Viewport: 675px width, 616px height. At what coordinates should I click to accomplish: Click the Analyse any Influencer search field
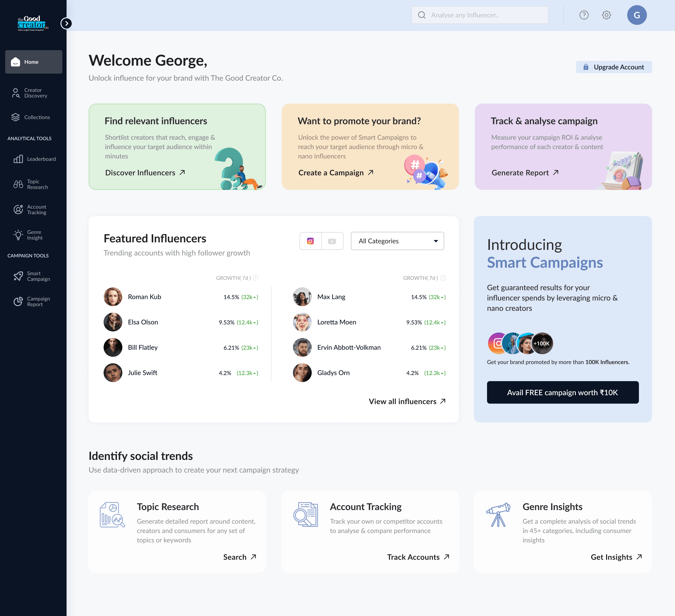(480, 15)
